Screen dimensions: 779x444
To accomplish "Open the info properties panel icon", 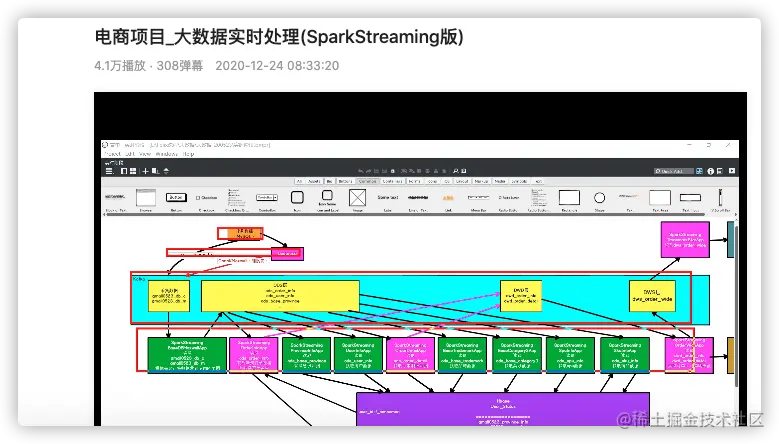I will tap(710, 171).
